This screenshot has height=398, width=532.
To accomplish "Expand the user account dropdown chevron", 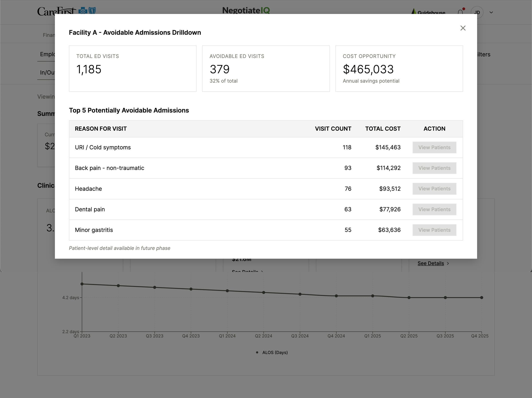I will pyautogui.click(x=491, y=12).
